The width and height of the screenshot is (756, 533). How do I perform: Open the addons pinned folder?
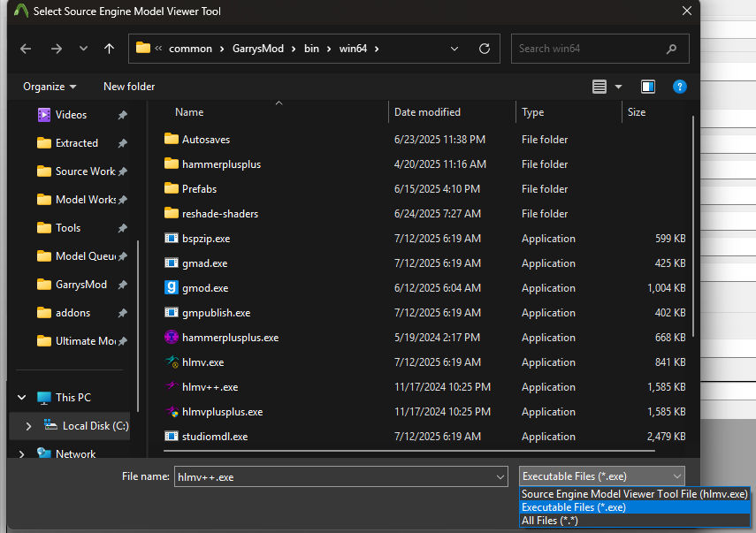click(73, 313)
